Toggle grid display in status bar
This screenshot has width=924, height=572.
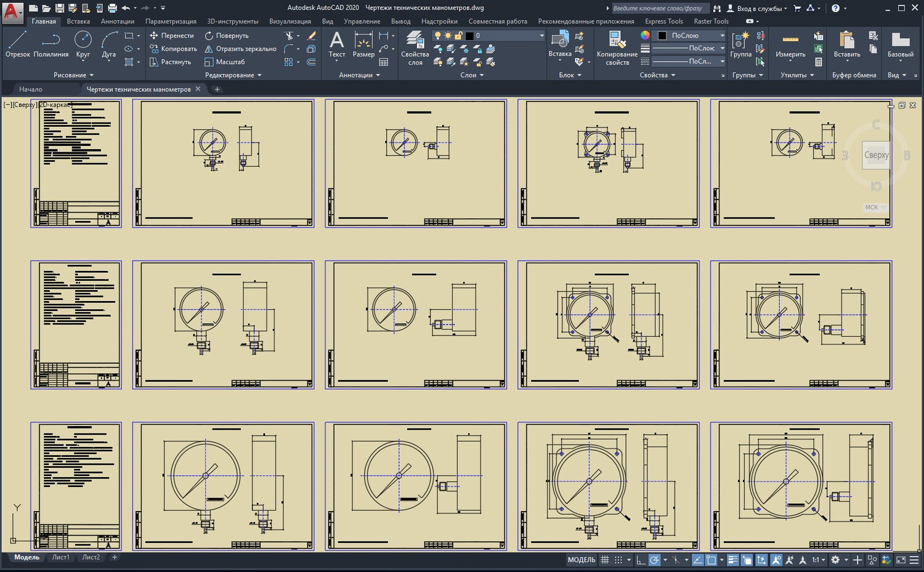[x=605, y=560]
